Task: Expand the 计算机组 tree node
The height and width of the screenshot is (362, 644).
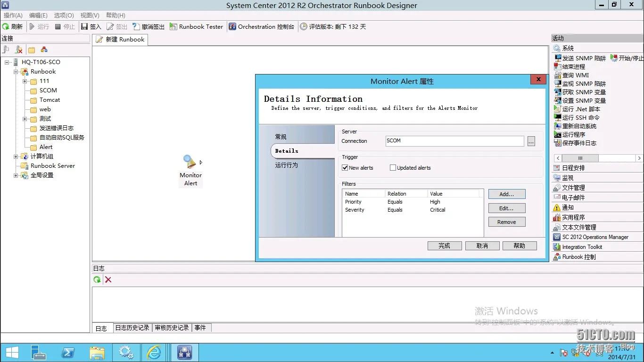Action: pos(16,156)
